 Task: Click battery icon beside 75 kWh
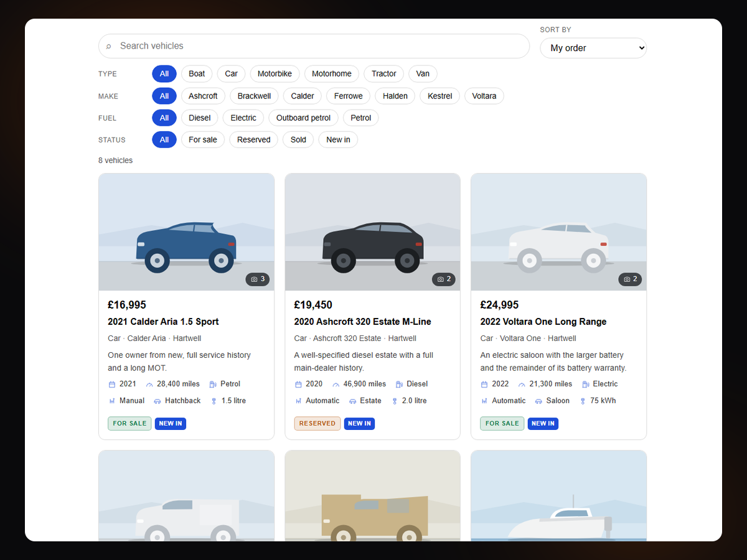[583, 401]
